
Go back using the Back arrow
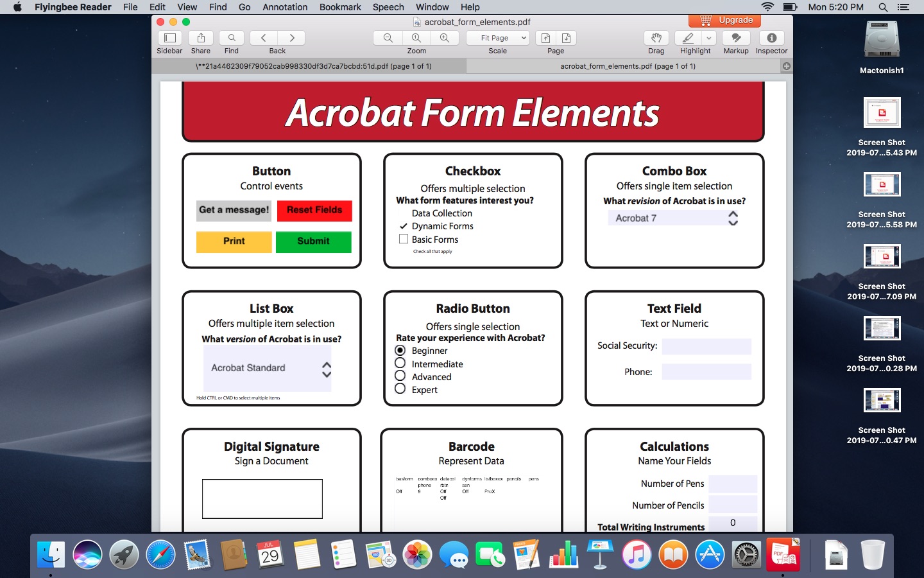click(x=263, y=37)
